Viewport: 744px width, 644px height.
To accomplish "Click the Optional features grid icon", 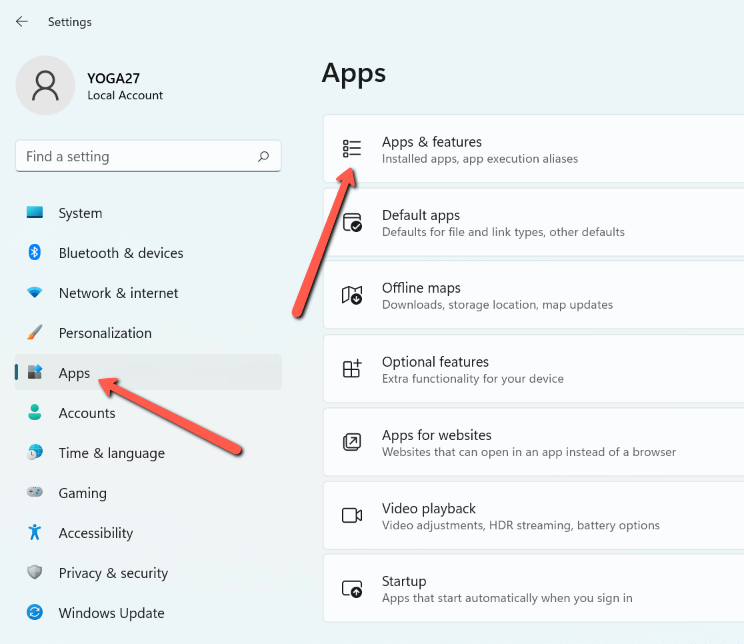I will 352,369.
